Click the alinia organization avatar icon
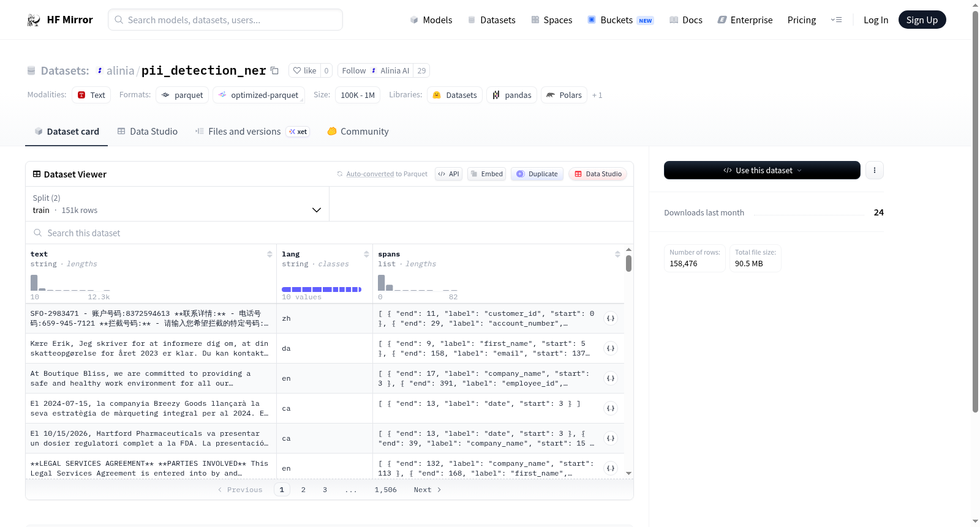Image resolution: width=980 pixels, height=527 pixels. pyautogui.click(x=100, y=71)
